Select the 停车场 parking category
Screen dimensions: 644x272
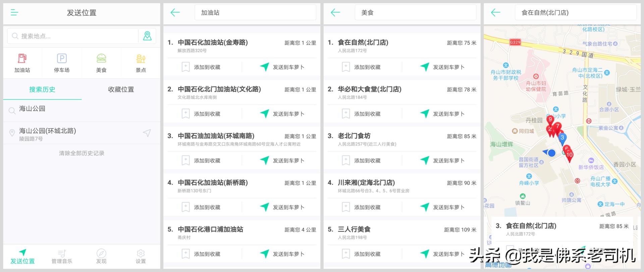pos(62,63)
